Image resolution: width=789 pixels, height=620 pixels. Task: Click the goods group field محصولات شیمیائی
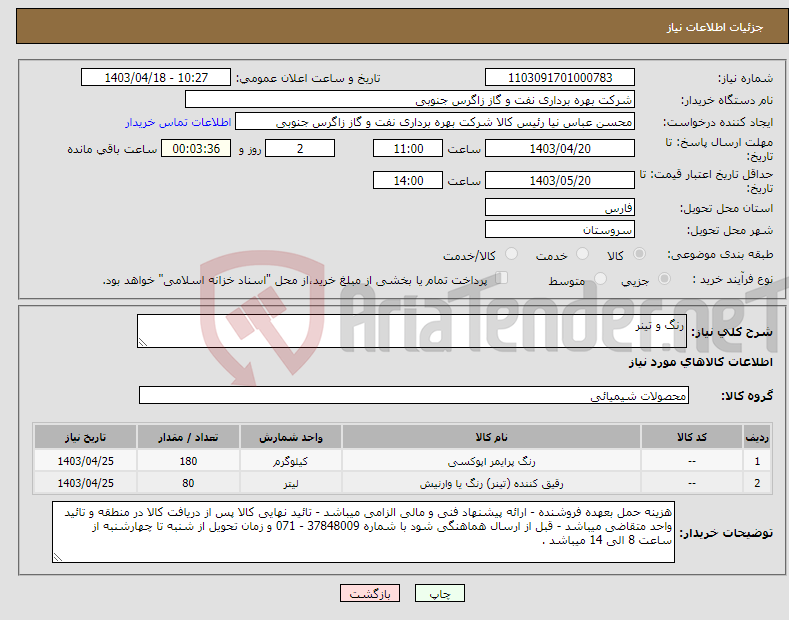click(x=414, y=396)
